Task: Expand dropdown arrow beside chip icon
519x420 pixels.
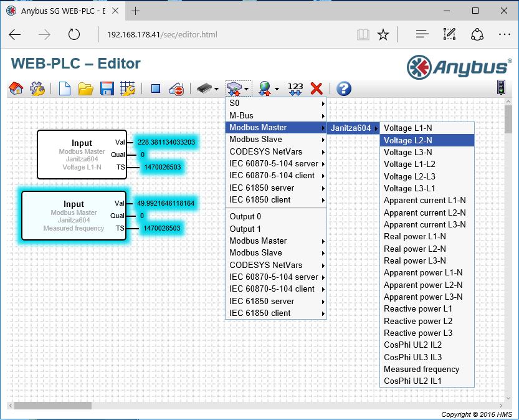Action: click(x=216, y=89)
